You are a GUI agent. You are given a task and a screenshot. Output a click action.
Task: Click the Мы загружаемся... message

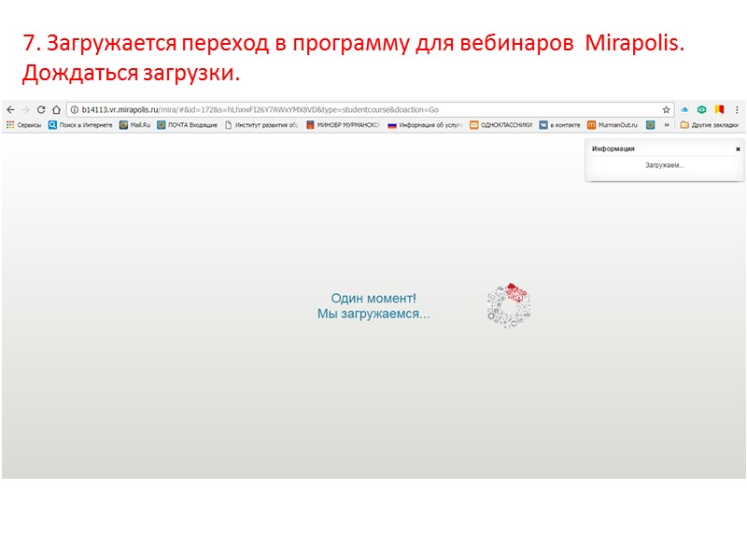[x=373, y=314]
